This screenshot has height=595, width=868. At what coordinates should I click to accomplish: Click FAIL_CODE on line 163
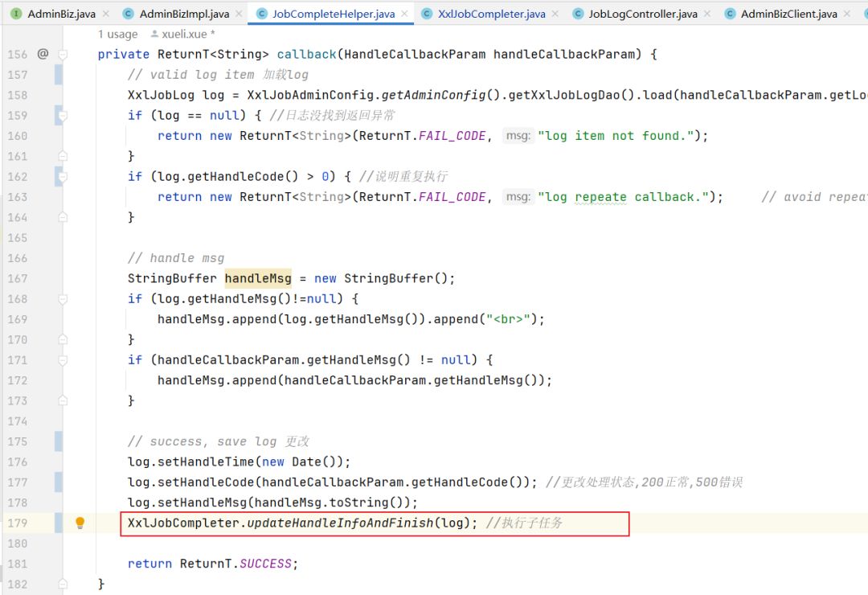click(x=452, y=197)
